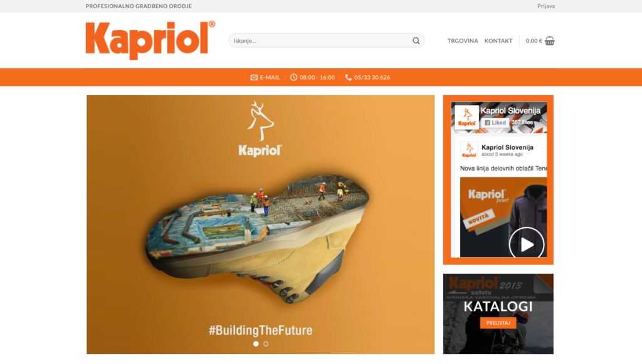Click the #BuildingTheFuture boot banner image
The image size is (642, 364).
tap(260, 224)
